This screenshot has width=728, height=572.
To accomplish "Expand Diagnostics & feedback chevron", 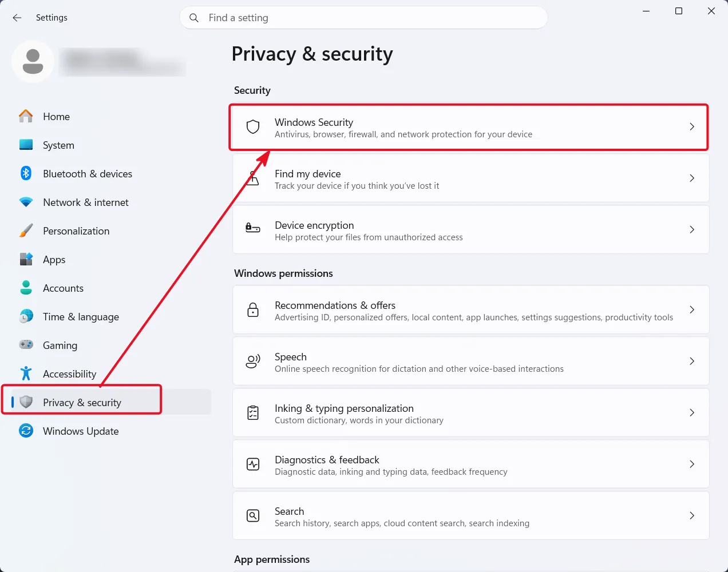I will (x=692, y=464).
